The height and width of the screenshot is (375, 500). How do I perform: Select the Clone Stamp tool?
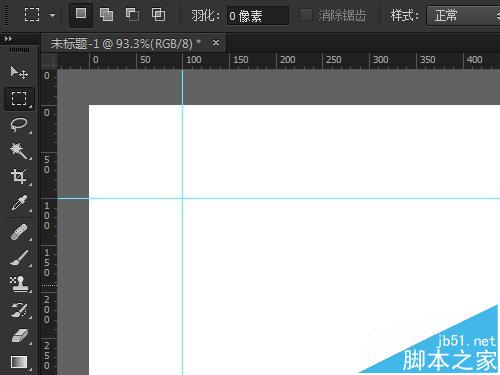tap(19, 284)
